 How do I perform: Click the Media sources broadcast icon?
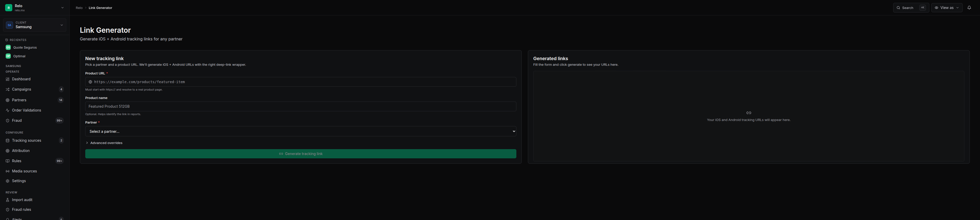pyautogui.click(x=8, y=171)
